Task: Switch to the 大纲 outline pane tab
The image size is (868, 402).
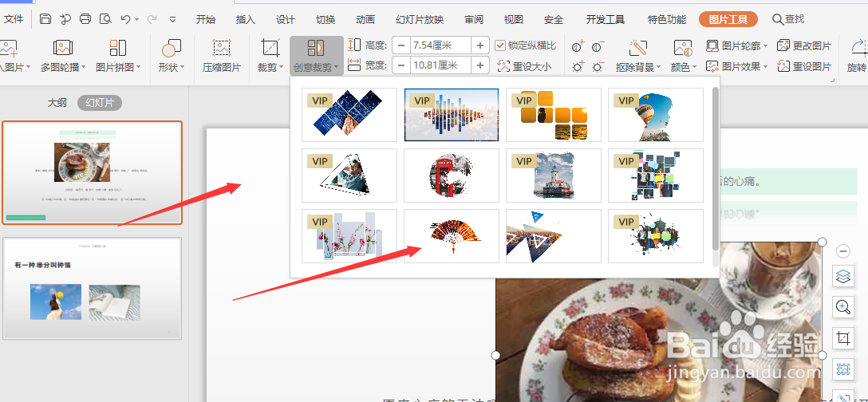Action: click(x=57, y=103)
